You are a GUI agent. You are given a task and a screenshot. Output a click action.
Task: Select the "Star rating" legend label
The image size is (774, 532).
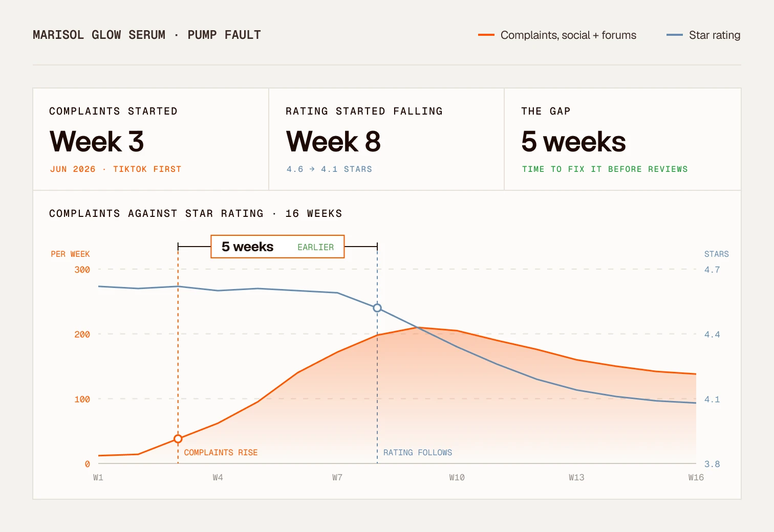[715, 35]
